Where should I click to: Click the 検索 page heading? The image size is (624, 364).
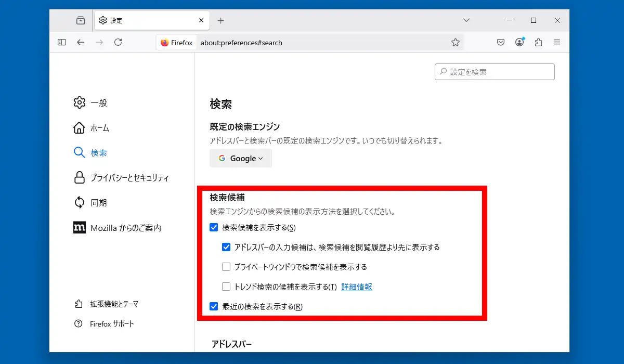click(x=221, y=104)
